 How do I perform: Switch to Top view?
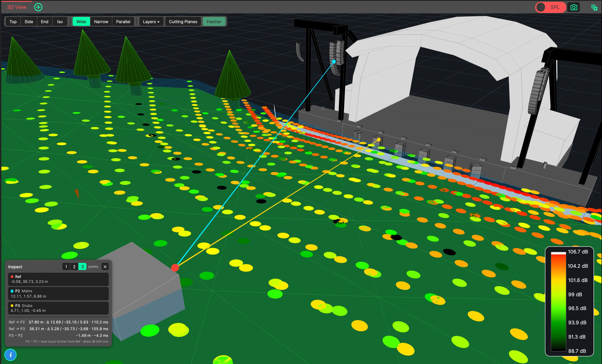[13, 22]
